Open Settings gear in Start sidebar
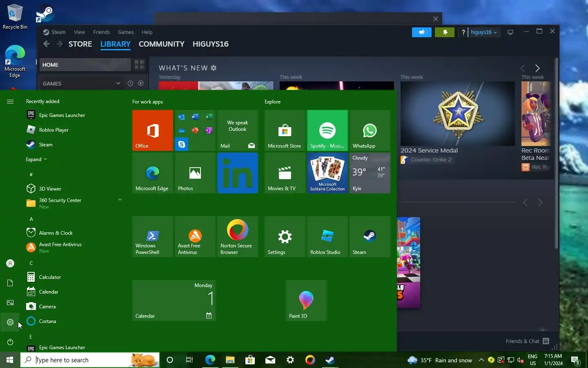 (x=10, y=322)
